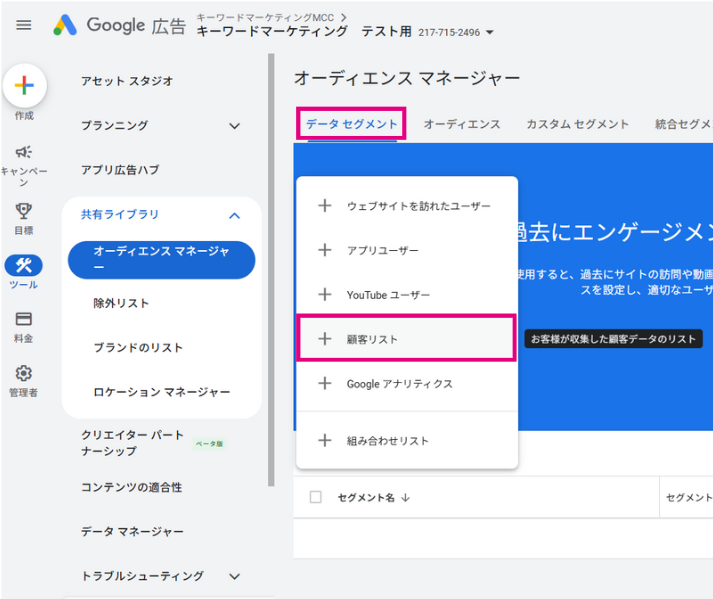Open 管理者 gear icon
The image size is (713, 599).
(x=24, y=373)
